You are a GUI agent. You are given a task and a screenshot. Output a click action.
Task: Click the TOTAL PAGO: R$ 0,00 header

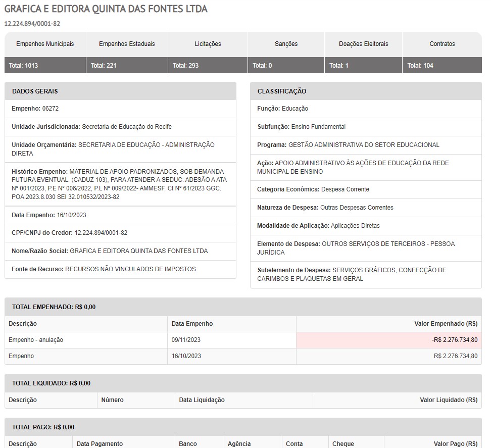click(x=243, y=427)
